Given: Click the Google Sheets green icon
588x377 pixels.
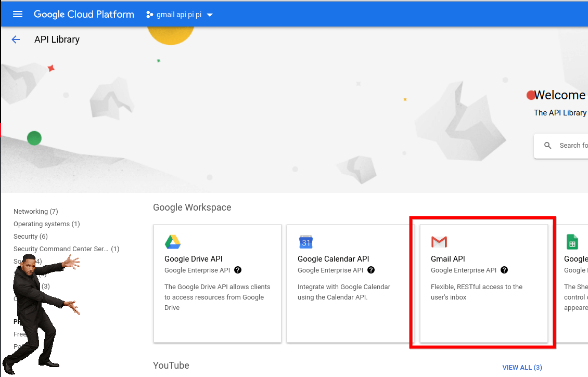Looking at the screenshot, I should pos(572,242).
